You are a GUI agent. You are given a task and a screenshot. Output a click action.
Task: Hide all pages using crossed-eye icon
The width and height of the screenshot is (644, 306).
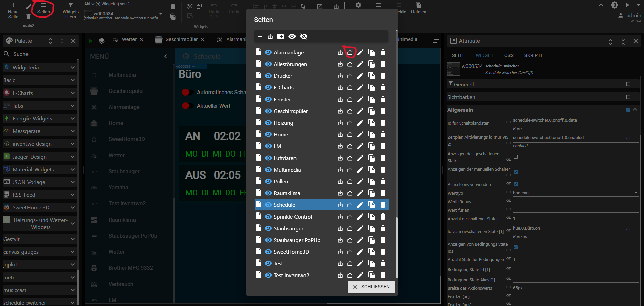tap(304, 36)
